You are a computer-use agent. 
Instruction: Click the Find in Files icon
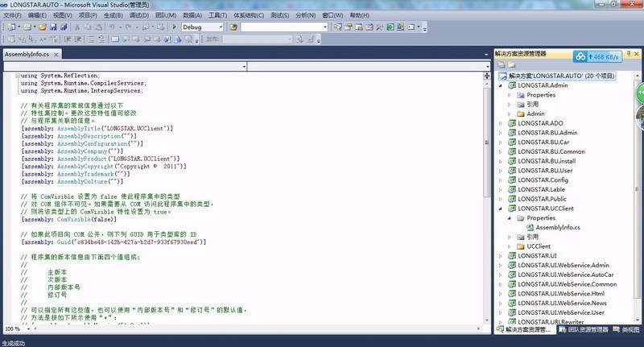click(233, 27)
